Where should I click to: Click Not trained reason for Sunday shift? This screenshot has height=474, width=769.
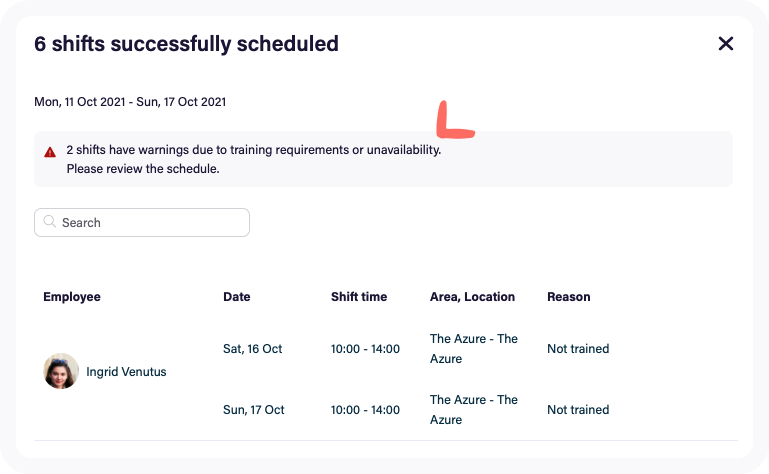click(x=578, y=410)
